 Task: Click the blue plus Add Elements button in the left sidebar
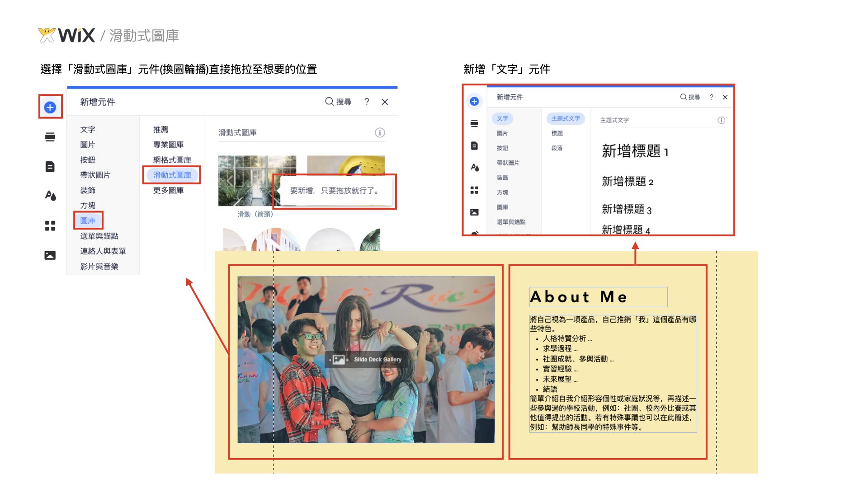pos(50,107)
